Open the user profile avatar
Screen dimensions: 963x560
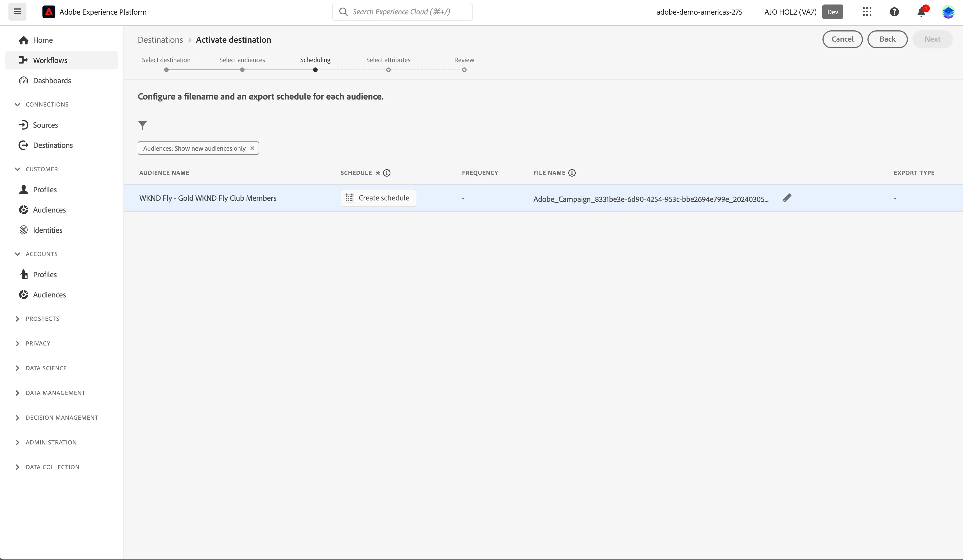(x=948, y=12)
